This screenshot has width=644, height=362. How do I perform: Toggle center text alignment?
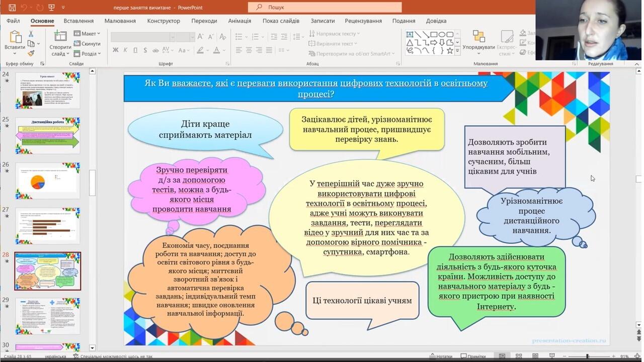[249, 50]
